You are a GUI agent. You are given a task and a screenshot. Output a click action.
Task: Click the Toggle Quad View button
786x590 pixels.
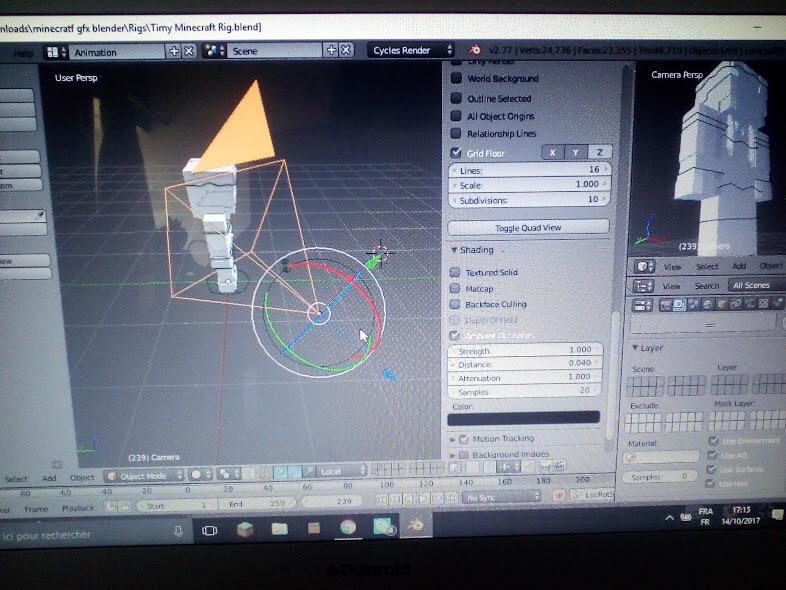(x=528, y=228)
